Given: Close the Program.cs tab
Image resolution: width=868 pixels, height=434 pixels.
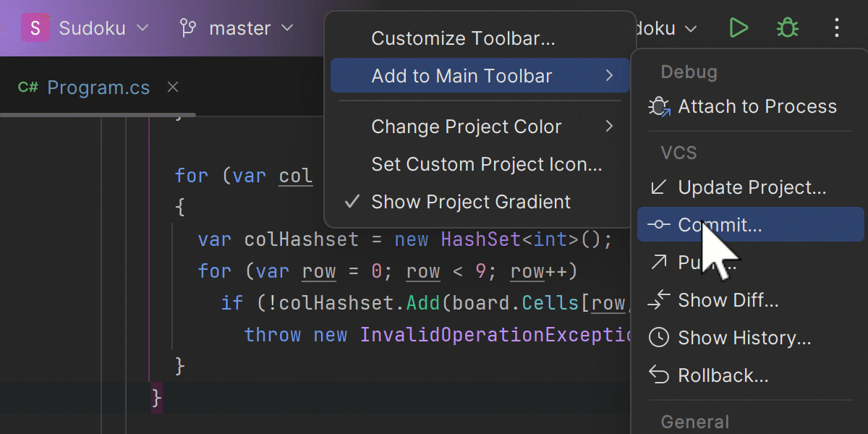Looking at the screenshot, I should coord(173,88).
